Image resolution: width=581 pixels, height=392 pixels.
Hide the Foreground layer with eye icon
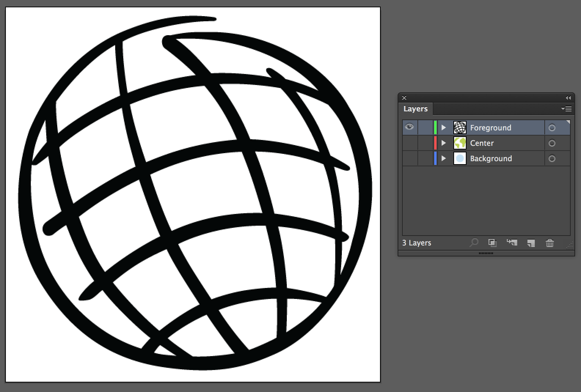[x=409, y=127]
